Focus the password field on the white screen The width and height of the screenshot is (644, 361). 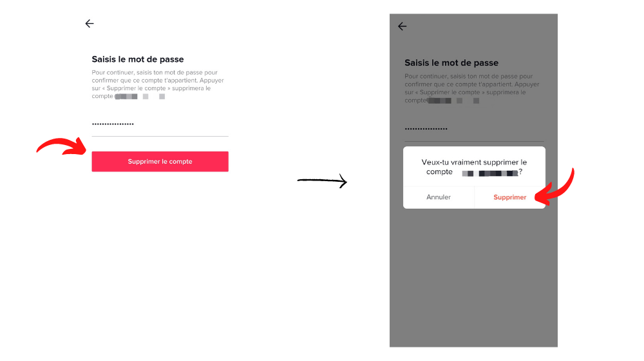[x=160, y=124]
